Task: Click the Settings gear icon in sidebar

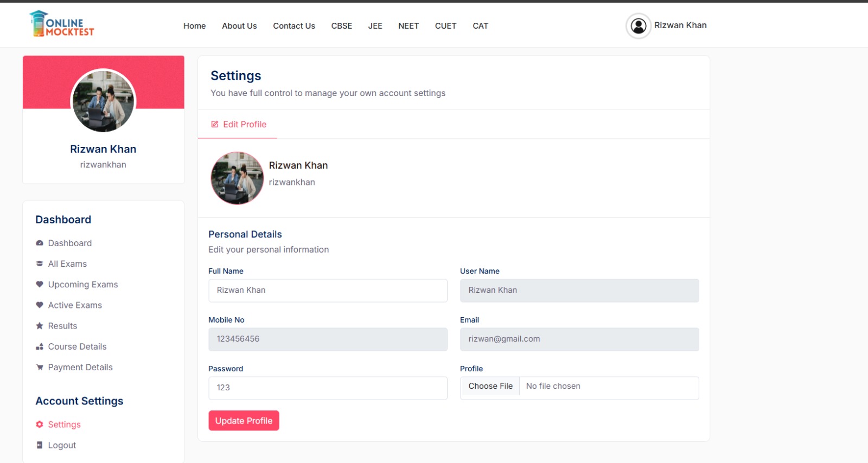Action: click(40, 425)
